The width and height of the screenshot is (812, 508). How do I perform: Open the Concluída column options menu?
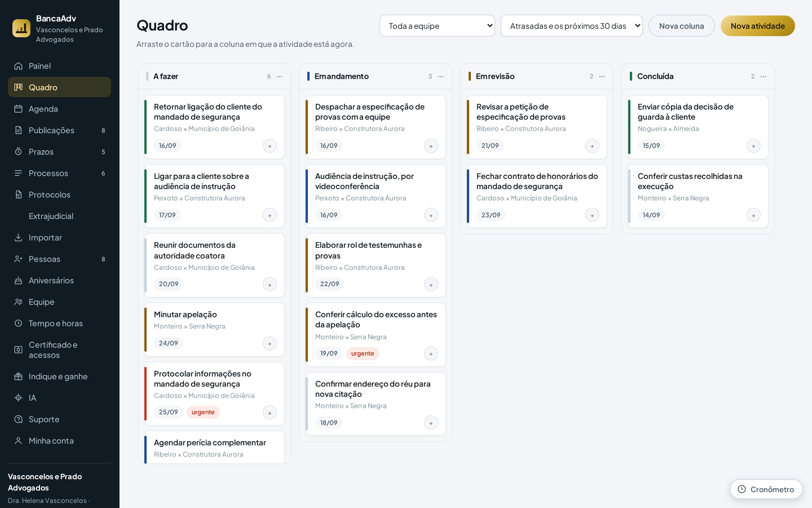[x=763, y=76]
